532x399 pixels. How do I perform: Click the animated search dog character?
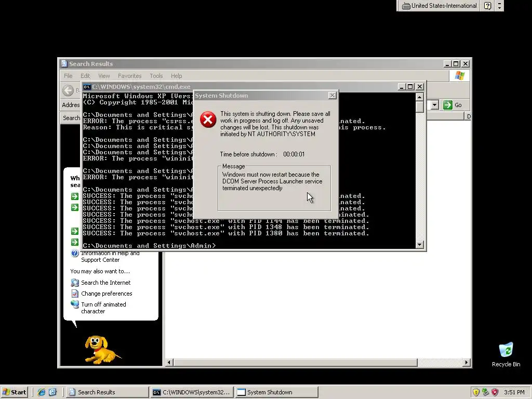coord(101,350)
